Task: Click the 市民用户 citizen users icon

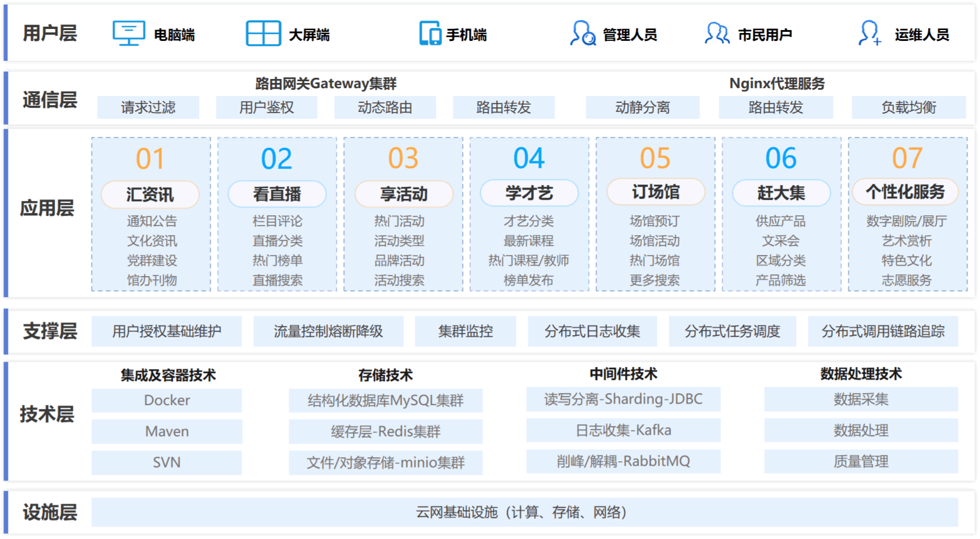Action: point(717,34)
